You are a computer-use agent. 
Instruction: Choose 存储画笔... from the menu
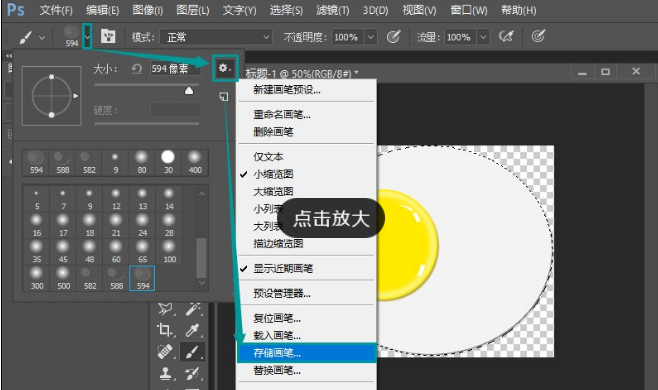coord(306,353)
